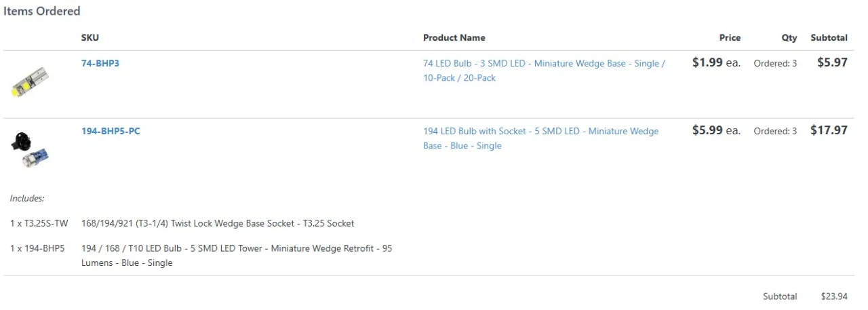
Task: Click the $23.94 order subtotal amount
Action: (x=833, y=296)
